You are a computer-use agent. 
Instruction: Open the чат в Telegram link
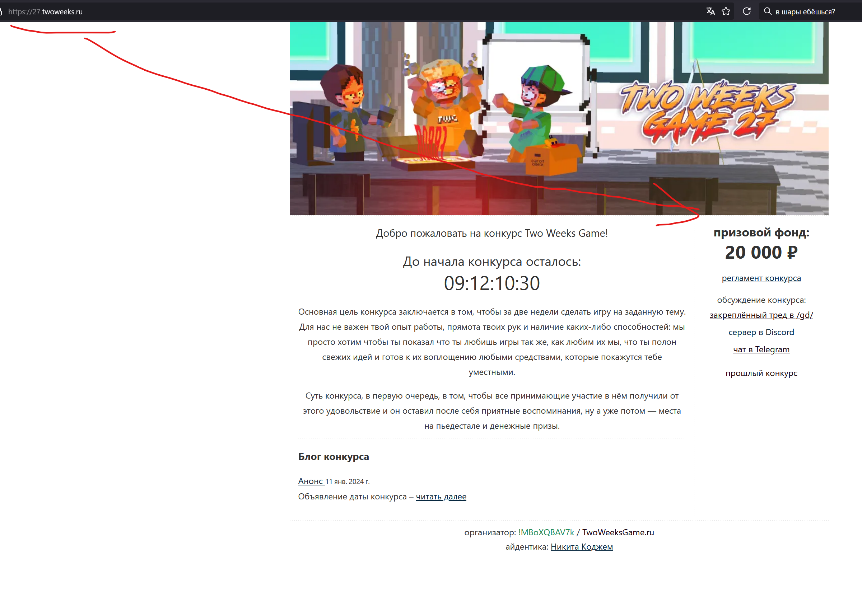click(x=761, y=349)
